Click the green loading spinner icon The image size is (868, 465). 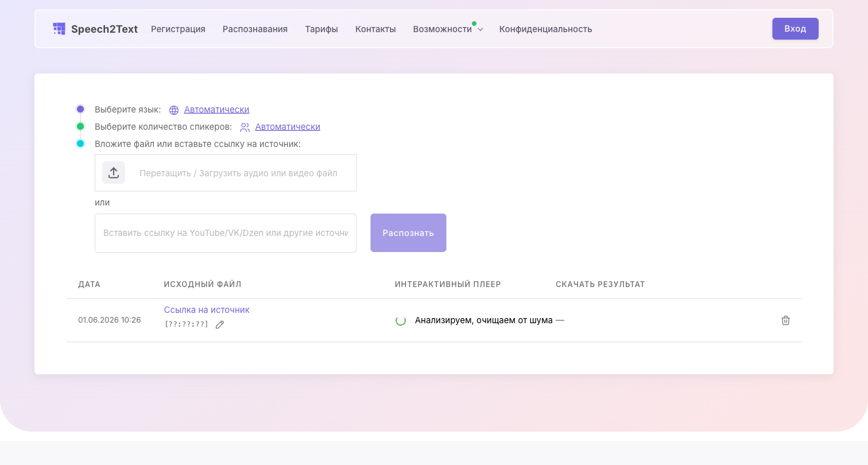tap(401, 320)
